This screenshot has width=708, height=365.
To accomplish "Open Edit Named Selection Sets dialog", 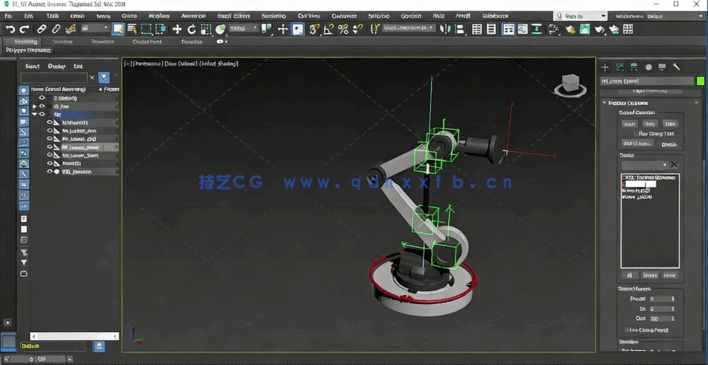I will 374,29.
